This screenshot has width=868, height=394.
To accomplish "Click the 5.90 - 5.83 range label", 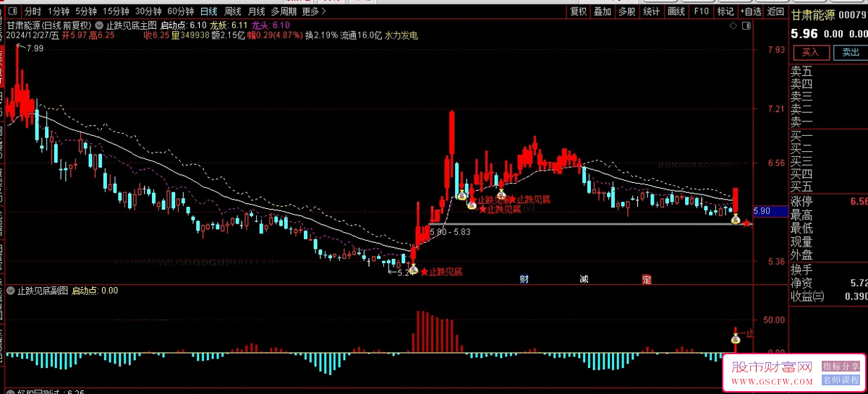I will click(x=450, y=231).
